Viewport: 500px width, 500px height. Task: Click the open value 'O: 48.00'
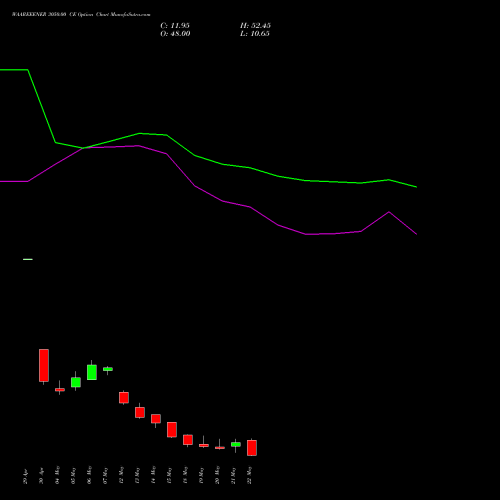point(175,34)
